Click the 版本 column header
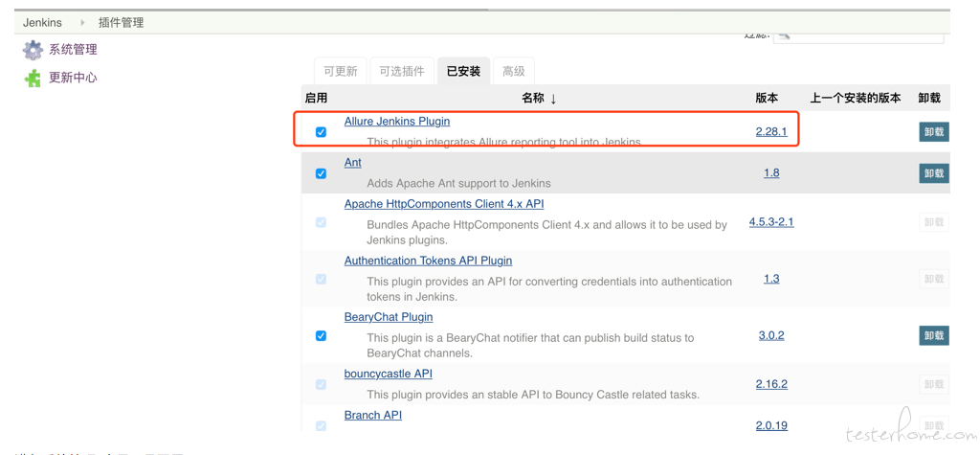 tap(767, 99)
